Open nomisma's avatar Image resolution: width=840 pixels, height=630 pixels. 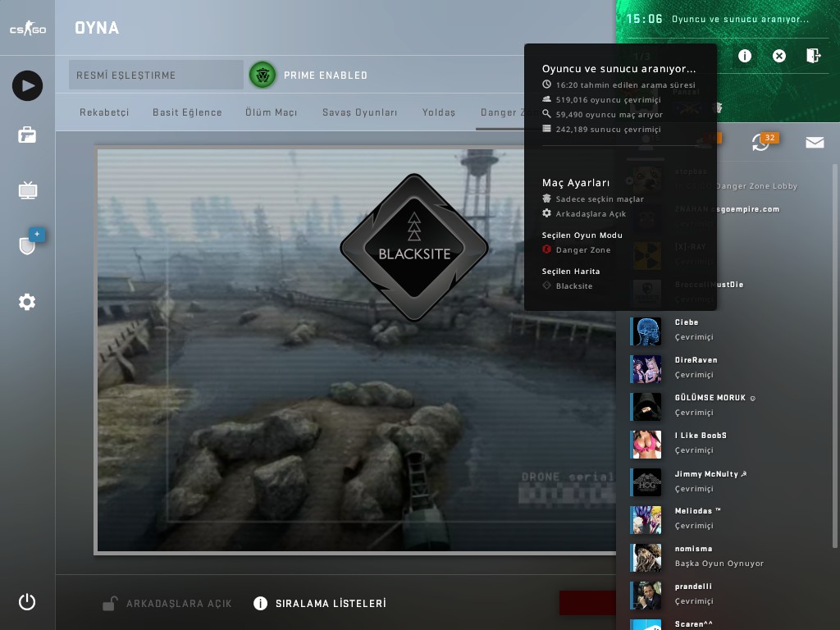[646, 557]
